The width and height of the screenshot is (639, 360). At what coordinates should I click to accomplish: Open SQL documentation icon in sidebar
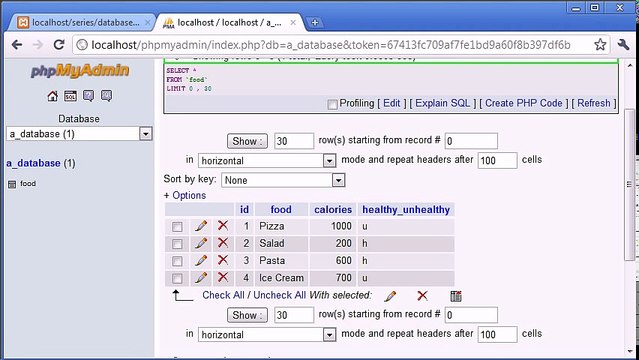[106, 96]
